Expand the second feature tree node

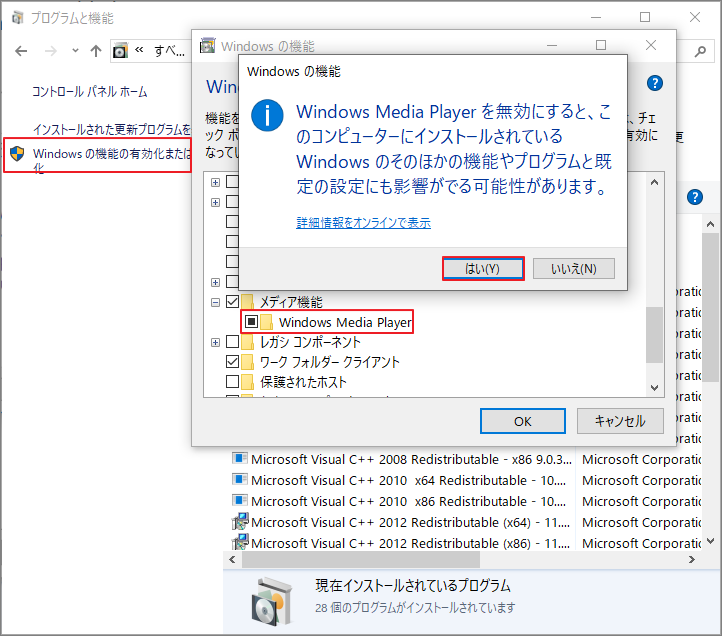(215, 202)
